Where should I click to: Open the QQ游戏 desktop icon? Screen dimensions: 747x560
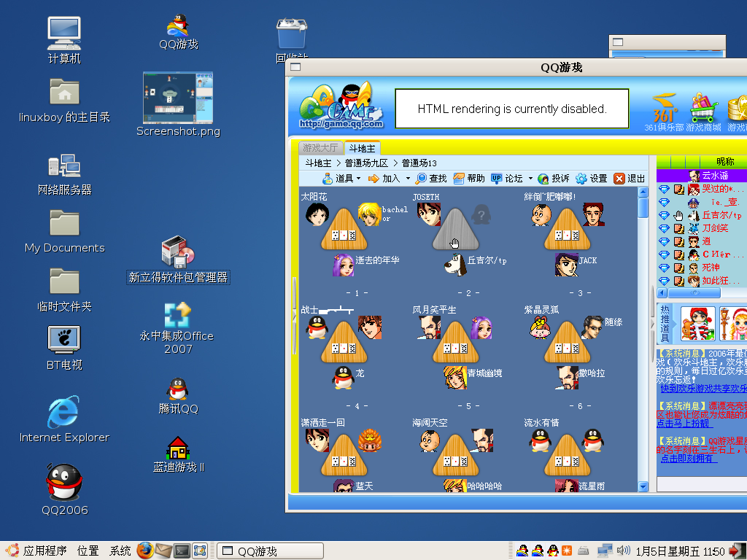click(178, 31)
